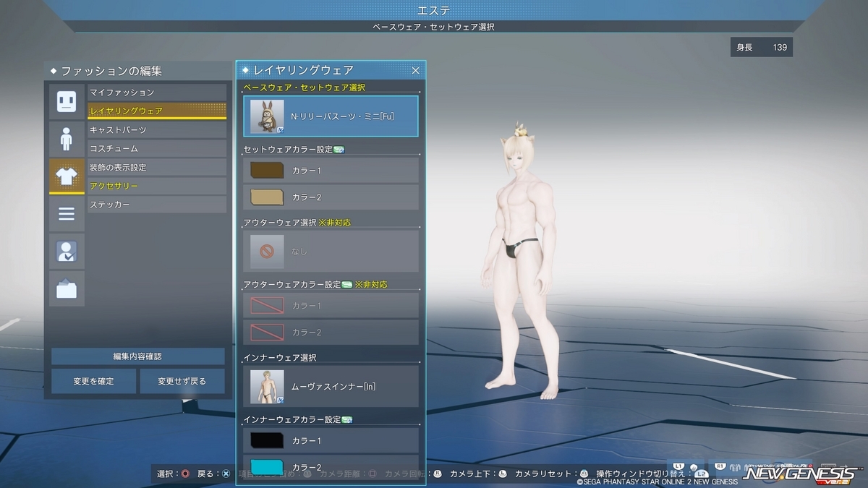868x488 pixels.
Task: Open the list menu category icon
Action: pyautogui.click(x=67, y=214)
